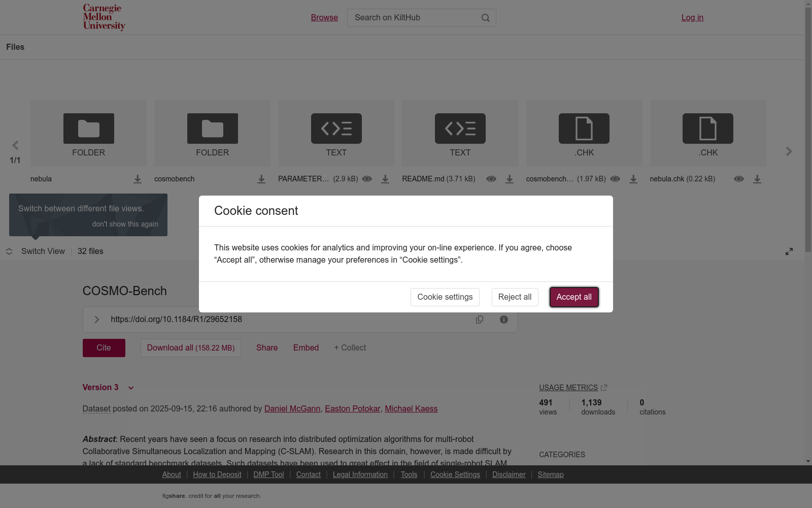
Task: Open nebula folder thumbnail
Action: pos(88,133)
